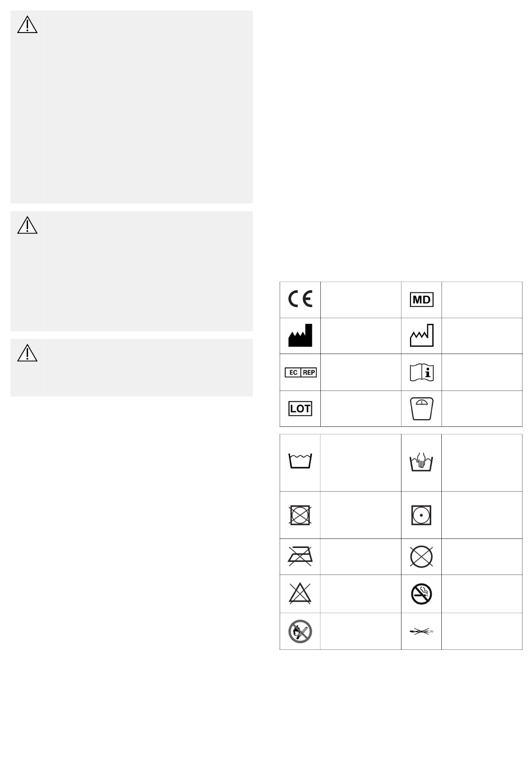This screenshot has height=767, width=532.
Task: Click the machine wash tub symbol
Action: click(300, 461)
